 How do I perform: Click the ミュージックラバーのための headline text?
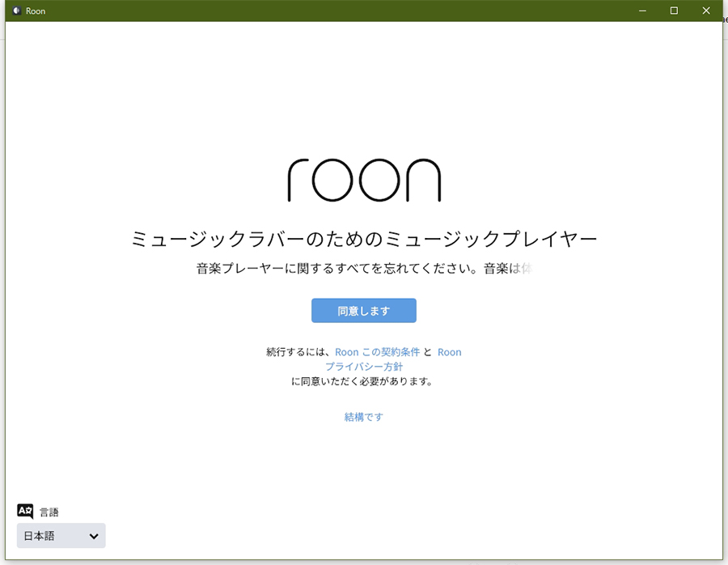[x=364, y=239]
